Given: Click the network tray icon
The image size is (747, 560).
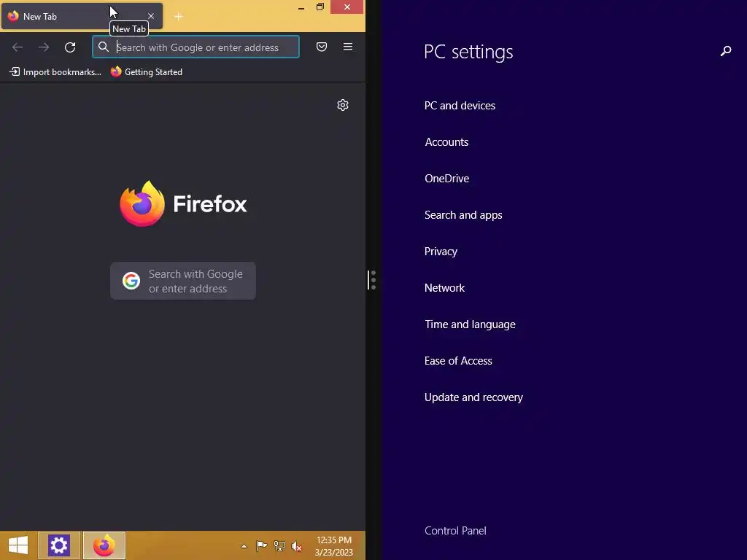Looking at the screenshot, I should 279,545.
